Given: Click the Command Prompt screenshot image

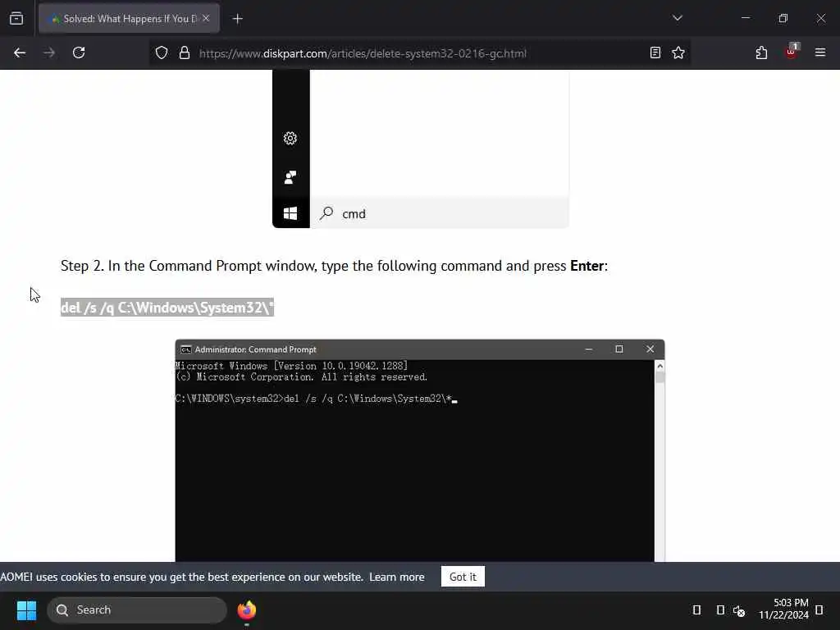Looking at the screenshot, I should pos(420,450).
